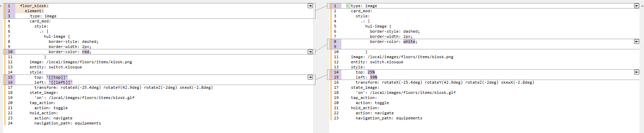
Task: Click 'hui-image {' in left pane
Action: tap(57, 36)
